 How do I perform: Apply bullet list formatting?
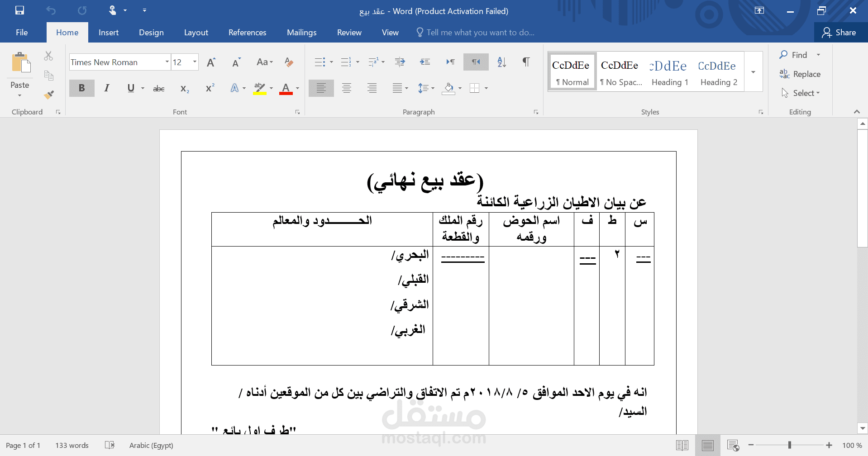[320, 62]
